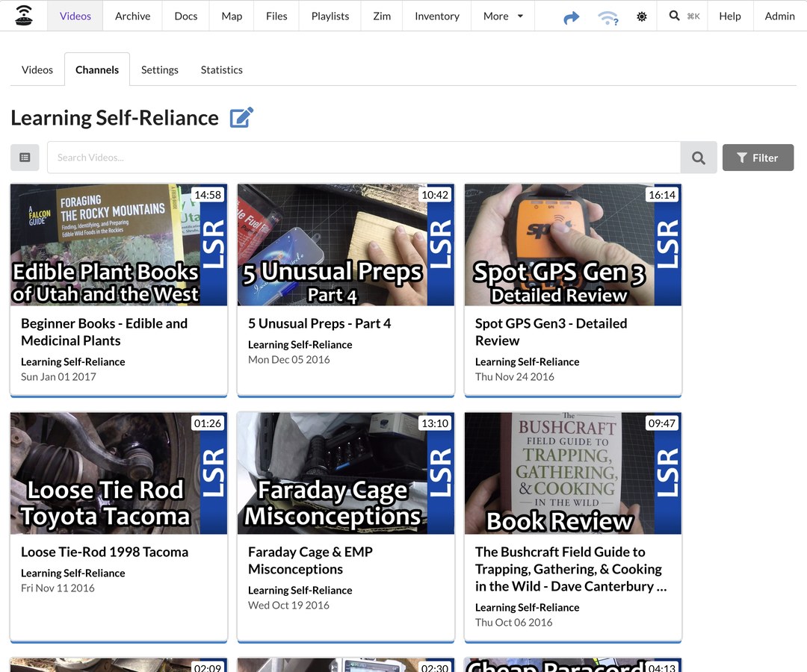The image size is (807, 672).
Task: Click the blue share arrow icon
Action: click(572, 17)
